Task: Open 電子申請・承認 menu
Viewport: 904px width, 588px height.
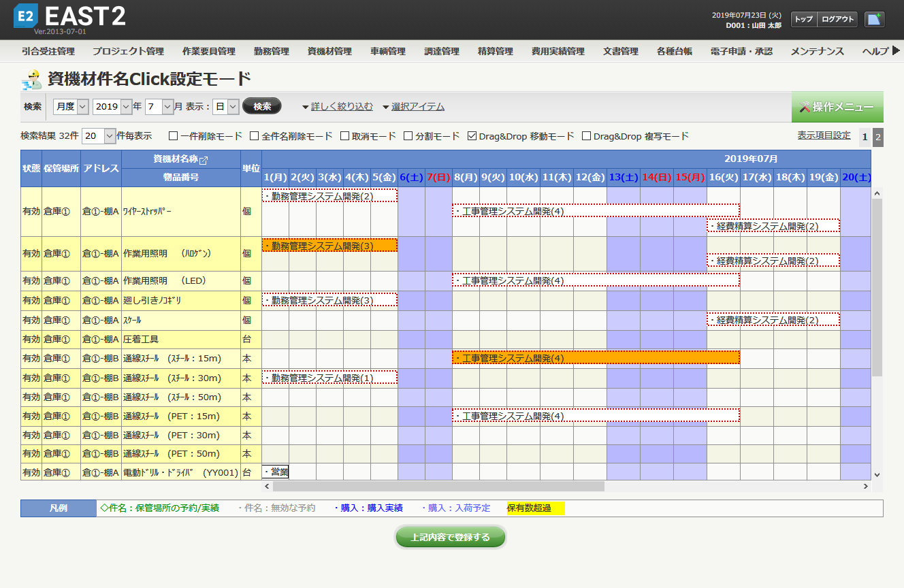Action: pos(741,51)
